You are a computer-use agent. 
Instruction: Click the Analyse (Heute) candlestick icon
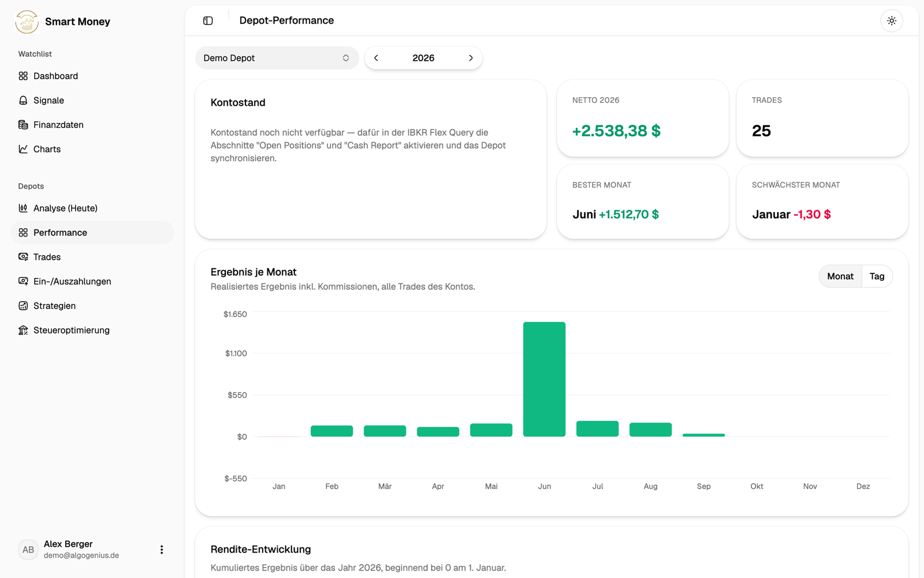(23, 208)
